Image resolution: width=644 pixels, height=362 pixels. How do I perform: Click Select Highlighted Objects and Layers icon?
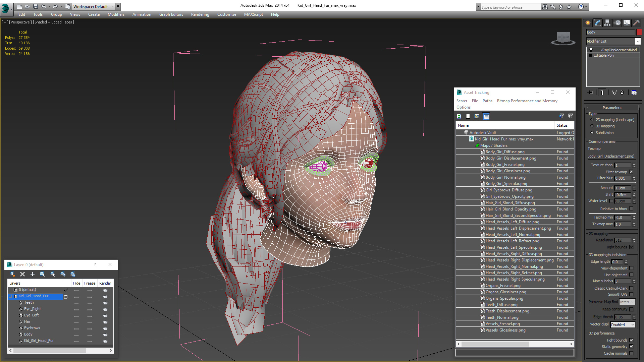(43, 274)
